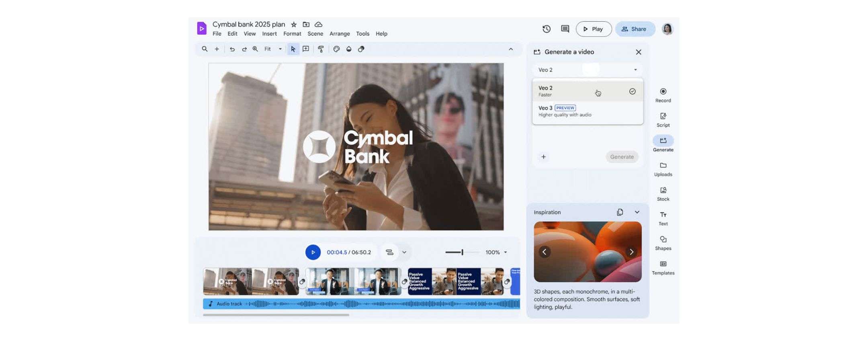Open the Tools menu
The height and width of the screenshot is (341, 868).
point(362,34)
